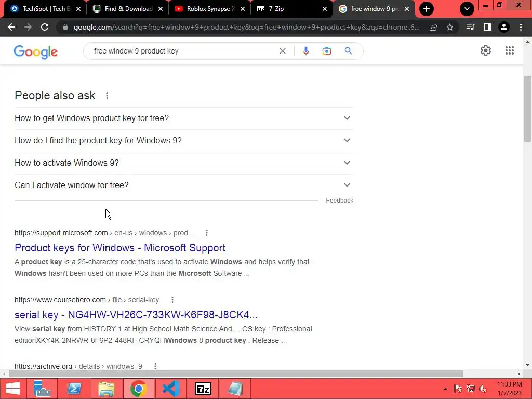
Task: Open the Google apps grid
Action: coord(509,50)
